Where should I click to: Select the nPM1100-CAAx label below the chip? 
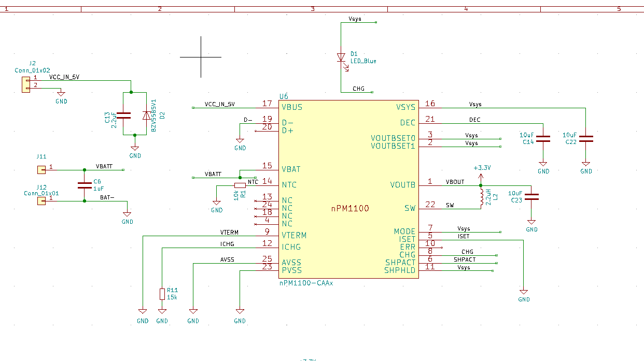point(306,284)
